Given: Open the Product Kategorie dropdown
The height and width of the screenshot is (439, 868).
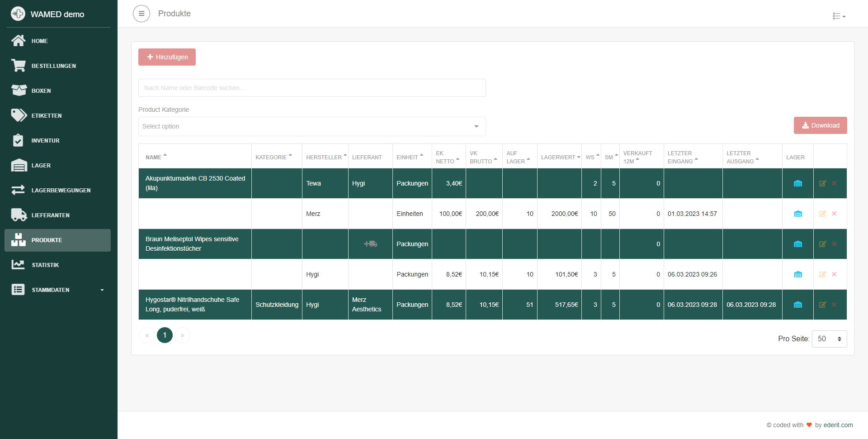Looking at the screenshot, I should tap(312, 126).
